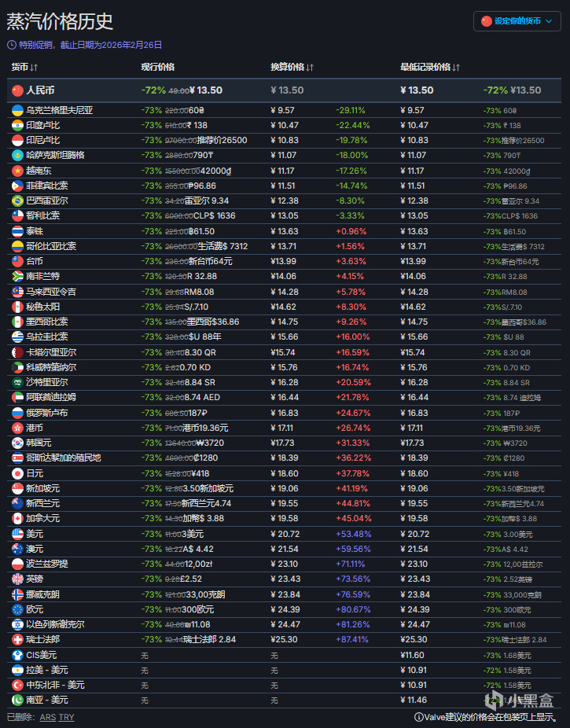The width and height of the screenshot is (570, 728).
Task: Click the Indonesia flag icon beside 印尼卢比
Action: coord(17,140)
